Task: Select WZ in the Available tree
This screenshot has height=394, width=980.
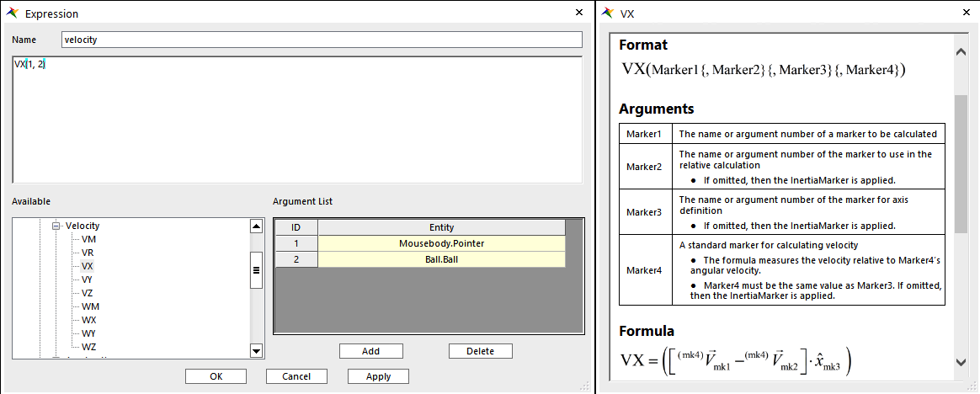Action: pyautogui.click(x=89, y=347)
